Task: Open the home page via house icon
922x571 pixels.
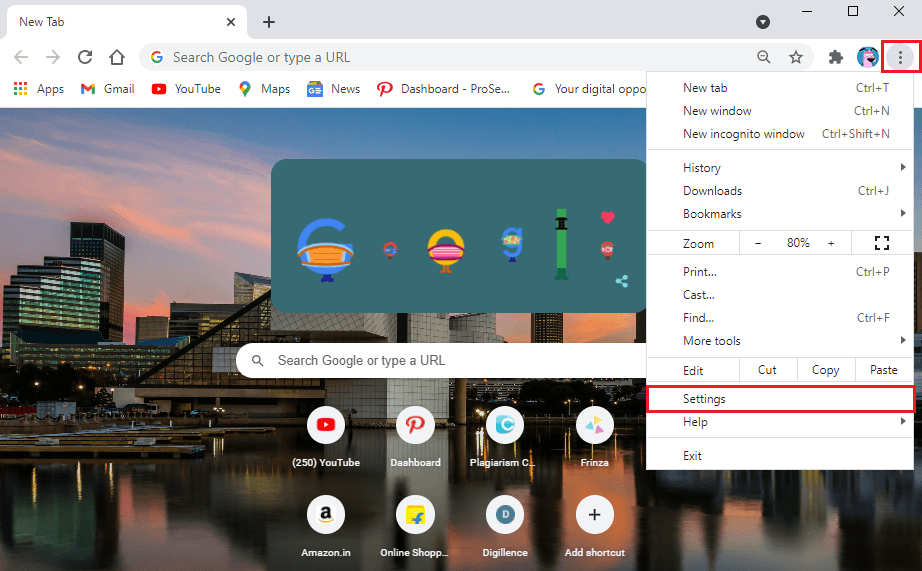Action: tap(117, 57)
